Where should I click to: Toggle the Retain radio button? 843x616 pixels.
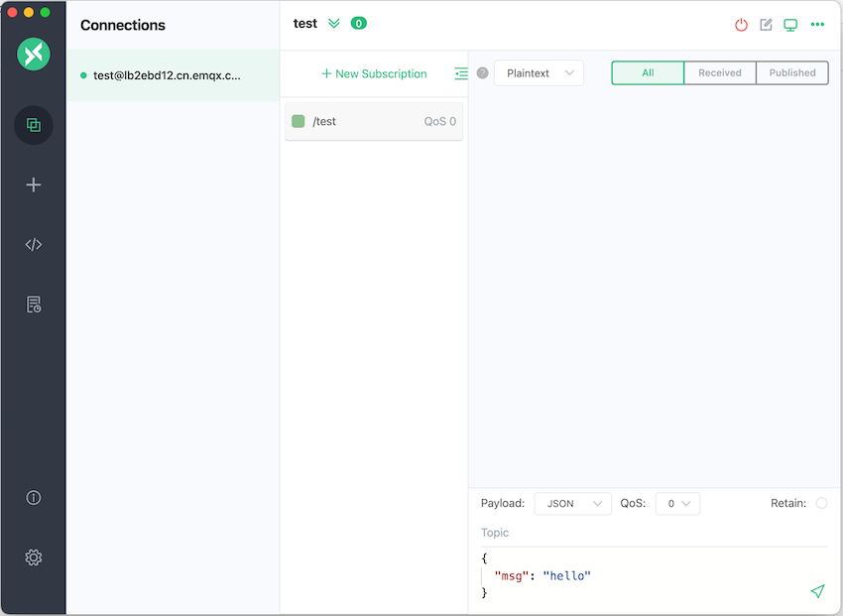click(x=821, y=503)
